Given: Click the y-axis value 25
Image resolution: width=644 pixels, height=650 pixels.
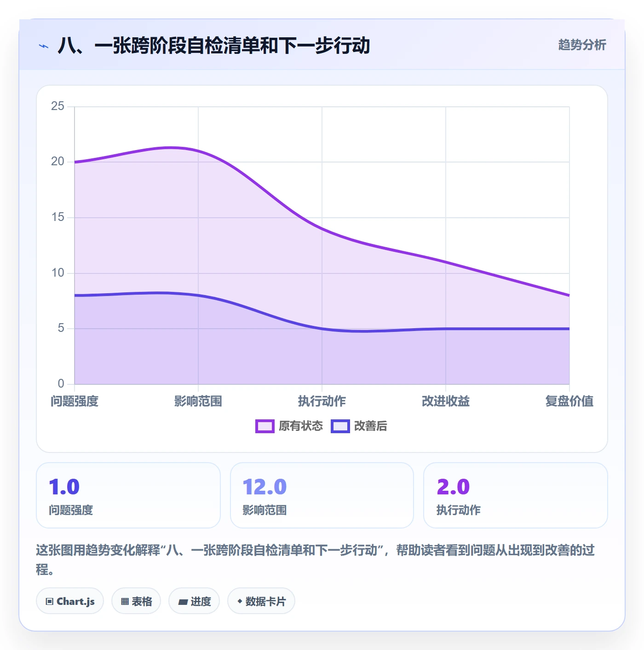Looking at the screenshot, I should (x=57, y=106).
